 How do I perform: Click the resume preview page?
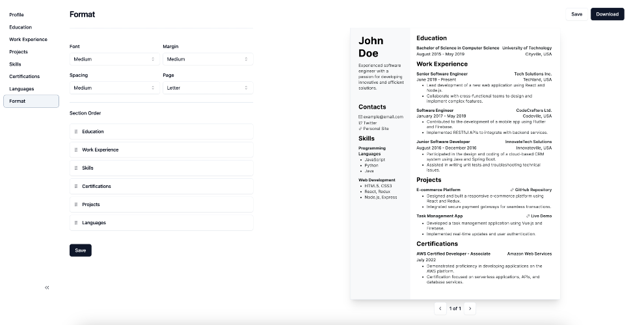click(455, 163)
